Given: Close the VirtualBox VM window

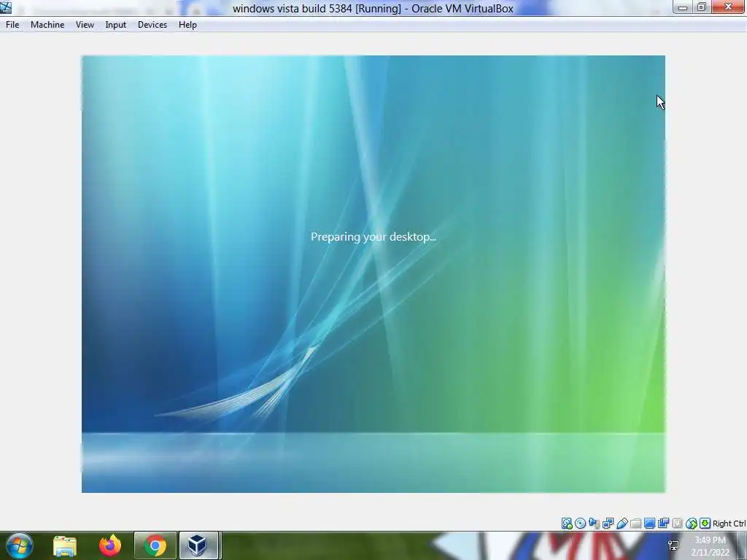Looking at the screenshot, I should coord(729,7).
